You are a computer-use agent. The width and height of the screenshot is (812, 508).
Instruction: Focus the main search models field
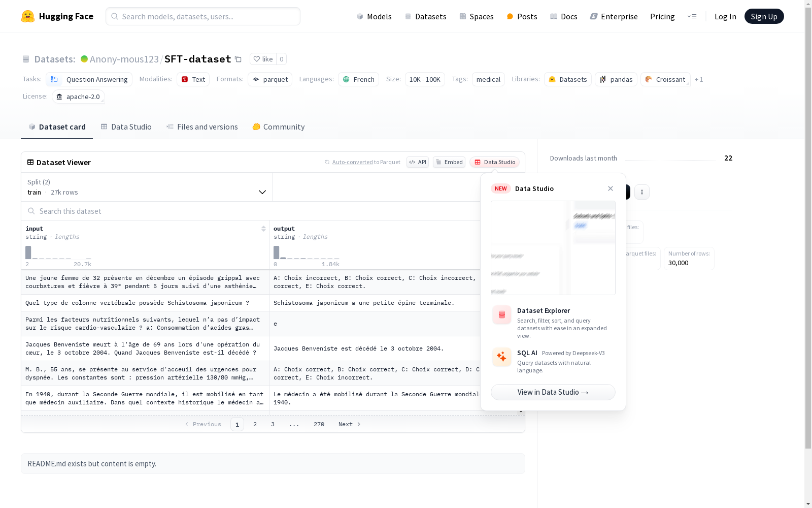(x=203, y=16)
